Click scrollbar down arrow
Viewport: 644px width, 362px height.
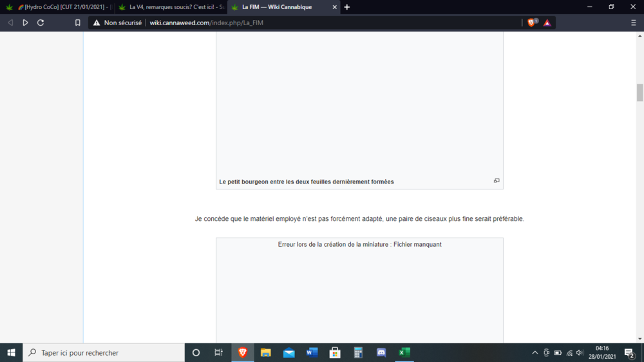coord(639,339)
